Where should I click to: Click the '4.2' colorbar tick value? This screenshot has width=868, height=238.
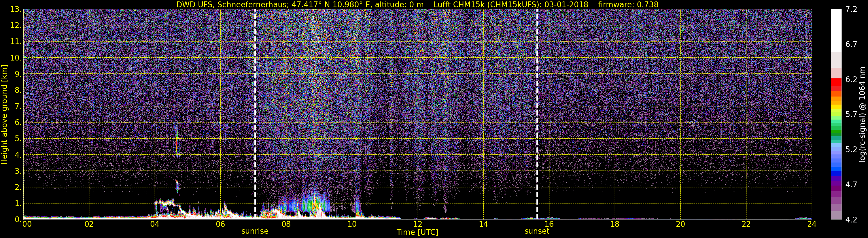(x=851, y=220)
